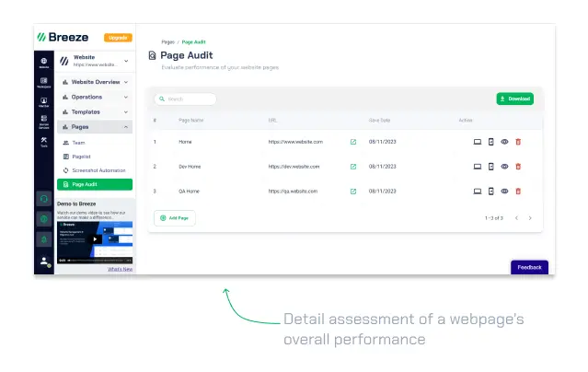View details via eye icon for Home
The height and width of the screenshot is (372, 588).
coord(504,142)
